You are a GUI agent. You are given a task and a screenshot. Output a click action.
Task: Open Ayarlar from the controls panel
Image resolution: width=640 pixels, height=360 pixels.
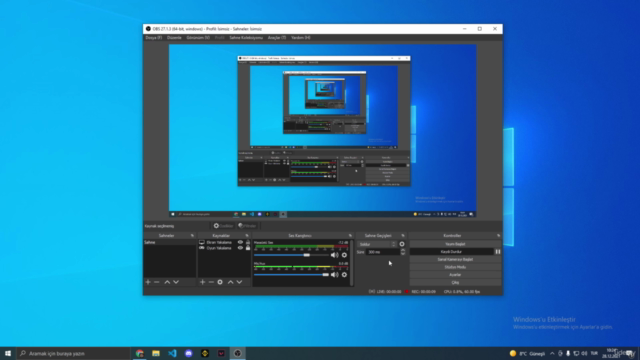(455, 275)
